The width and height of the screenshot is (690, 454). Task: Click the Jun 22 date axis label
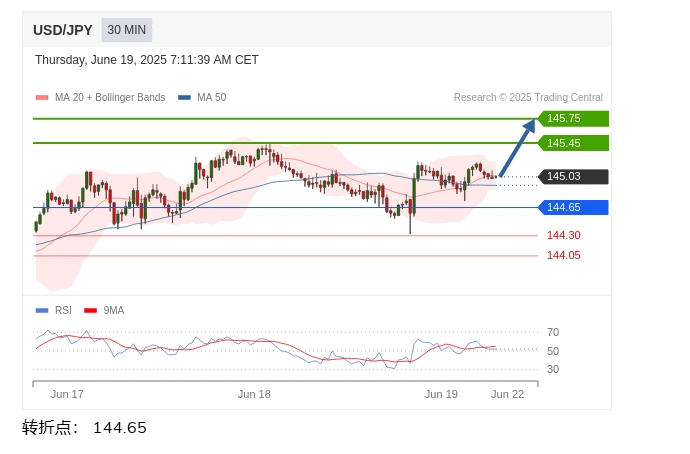pos(507,394)
